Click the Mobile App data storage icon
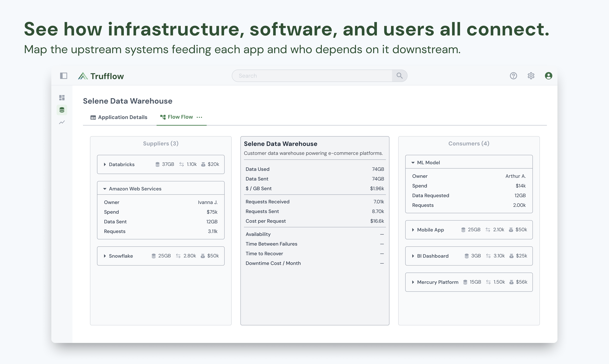Image resolution: width=609 pixels, height=364 pixels. point(463,230)
